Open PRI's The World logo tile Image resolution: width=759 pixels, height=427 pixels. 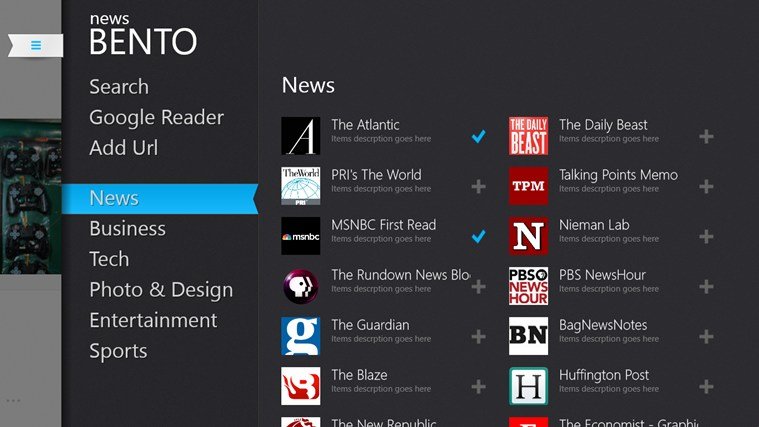[x=301, y=186]
